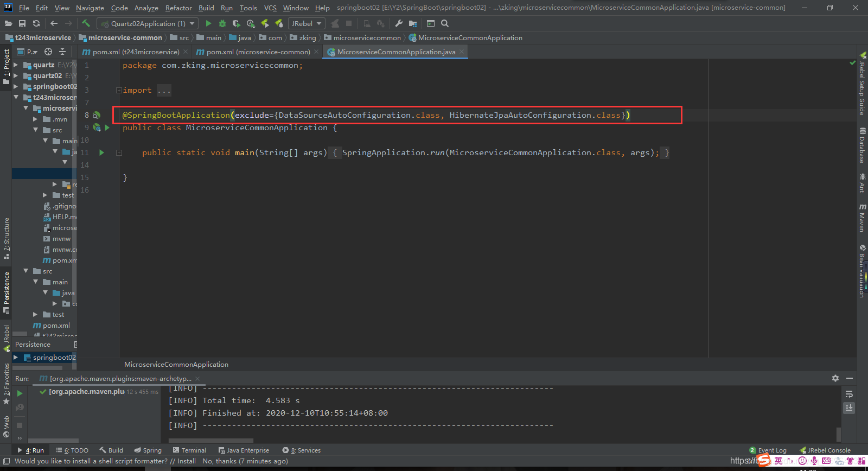Screen dimensions: 868x471
Task: Toggle tool window bars via bottom-left corner icon
Action: point(7,461)
